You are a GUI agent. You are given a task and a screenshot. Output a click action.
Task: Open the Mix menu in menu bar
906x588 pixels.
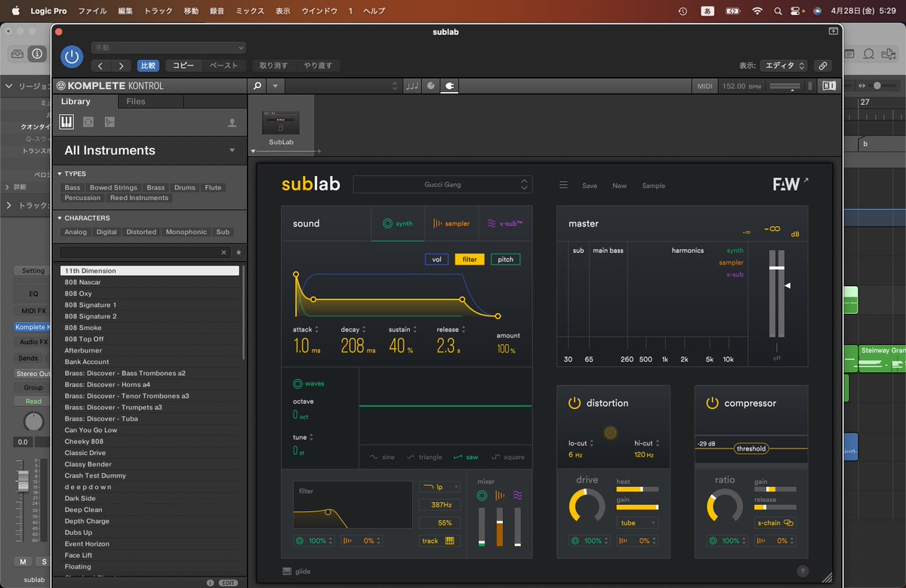pyautogui.click(x=250, y=11)
